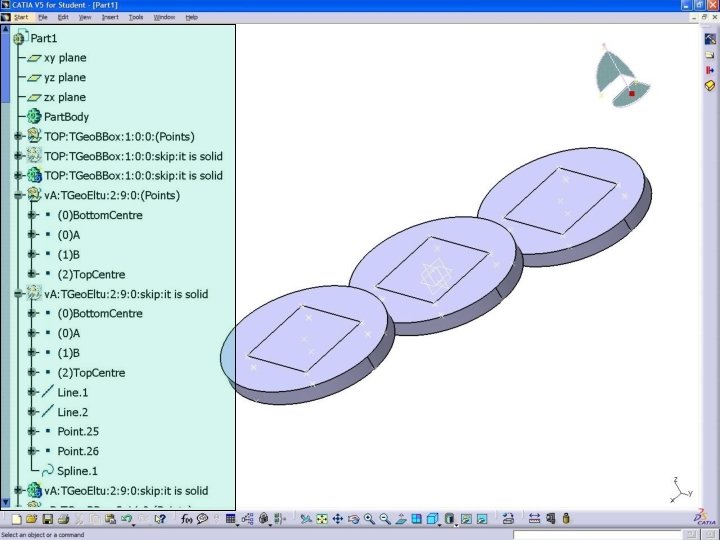Click the Fit All In view icon

(322, 519)
